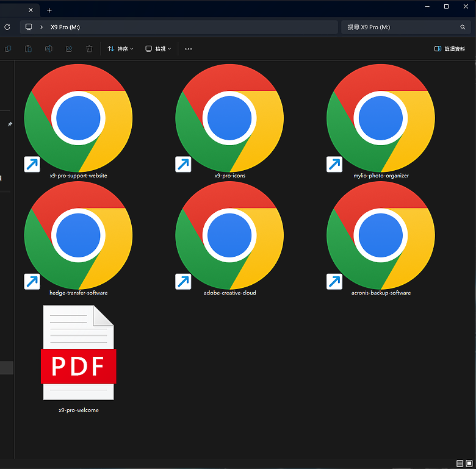Open the See more ellipsis menu
The width and height of the screenshot is (476, 469).
(188, 49)
